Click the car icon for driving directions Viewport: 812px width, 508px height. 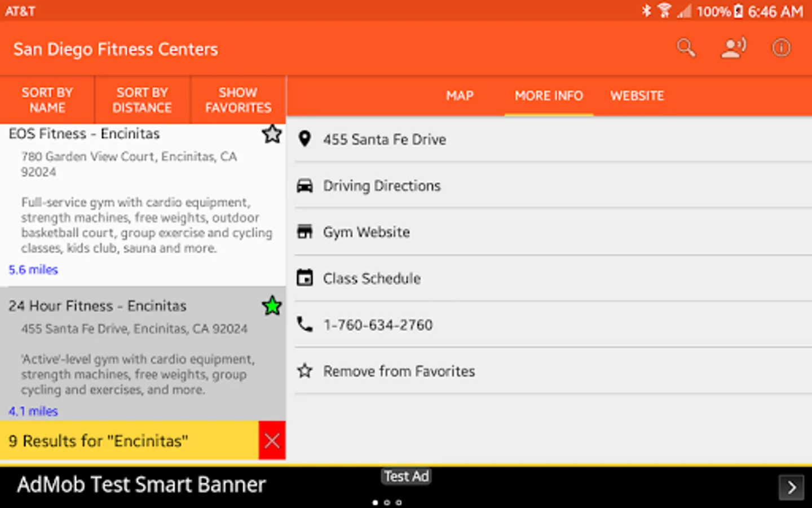[x=304, y=186]
